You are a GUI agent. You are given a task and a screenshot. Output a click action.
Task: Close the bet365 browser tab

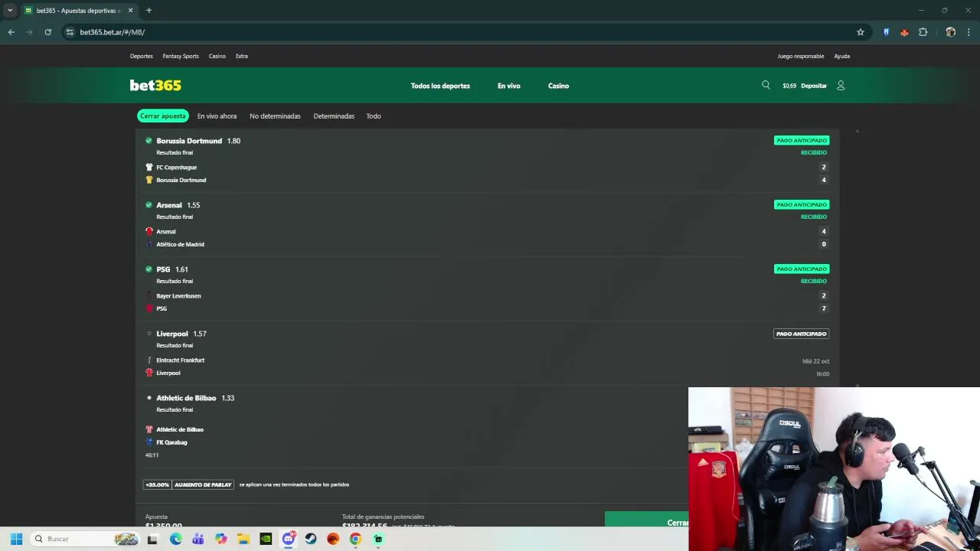[130, 11]
